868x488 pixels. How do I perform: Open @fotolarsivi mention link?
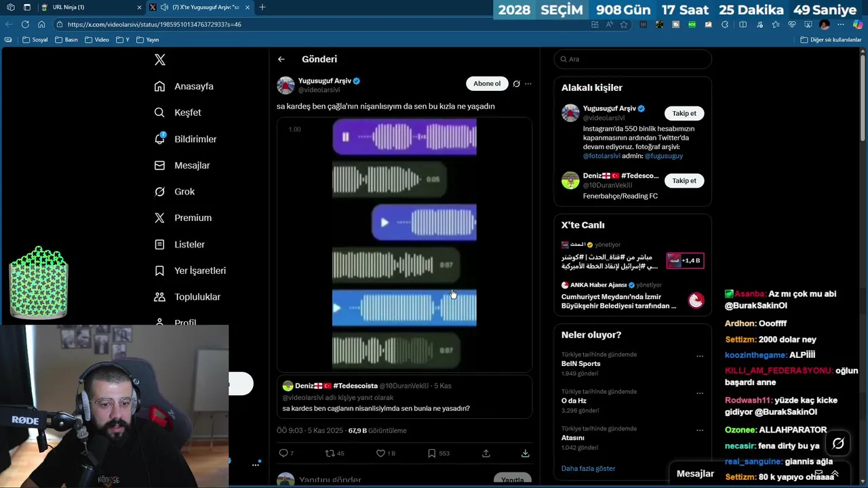click(601, 156)
